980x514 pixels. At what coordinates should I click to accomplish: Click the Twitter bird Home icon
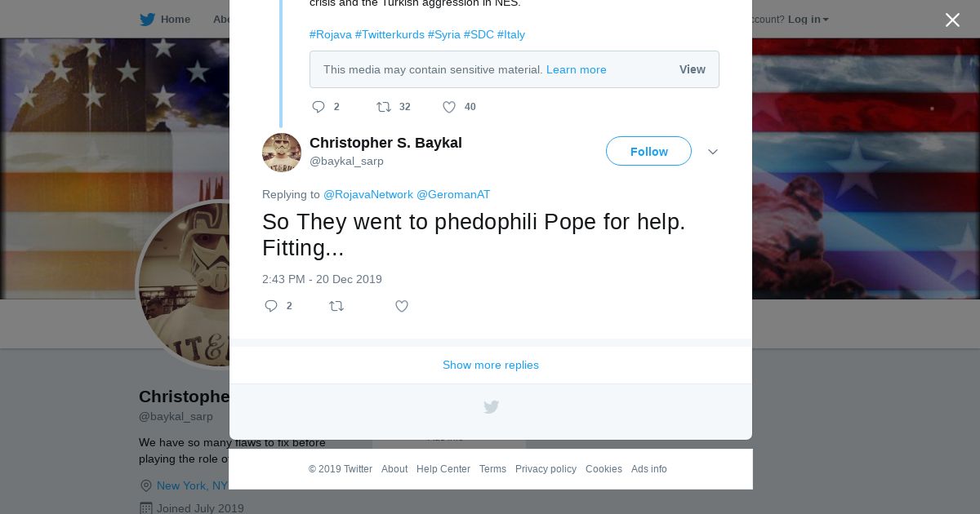(x=148, y=20)
